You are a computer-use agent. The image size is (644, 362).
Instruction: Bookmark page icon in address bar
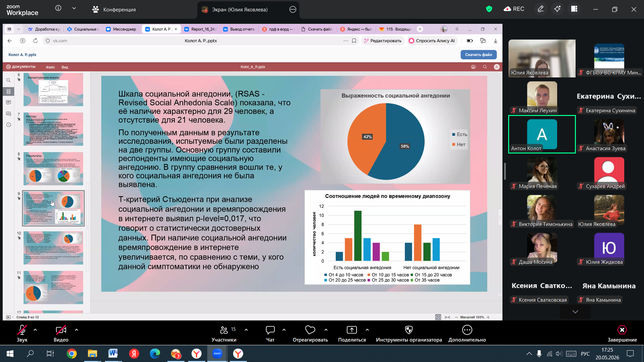tap(354, 41)
